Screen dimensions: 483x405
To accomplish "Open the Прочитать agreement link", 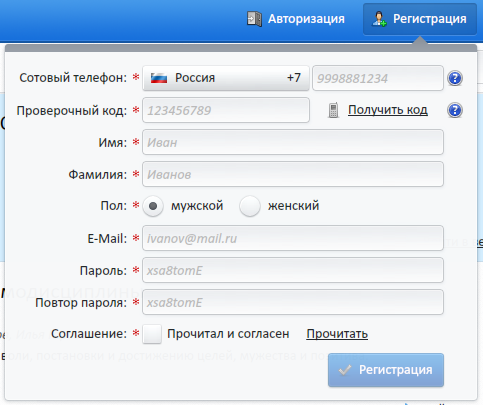I will [x=337, y=334].
